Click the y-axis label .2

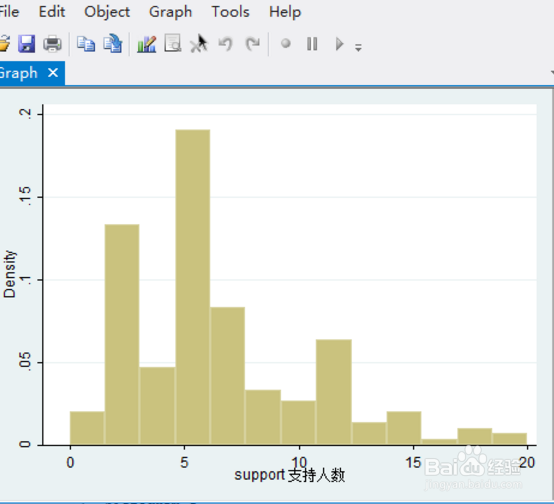pyautogui.click(x=25, y=113)
